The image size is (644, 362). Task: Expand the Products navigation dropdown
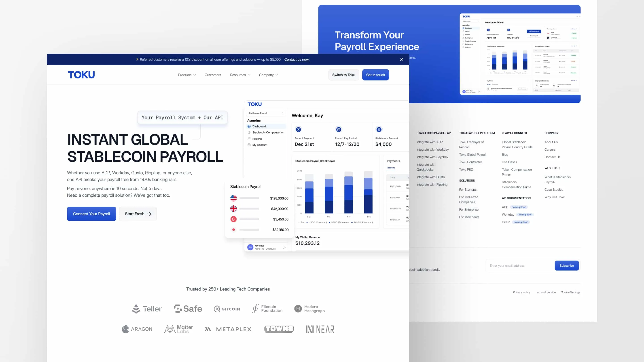(x=187, y=75)
